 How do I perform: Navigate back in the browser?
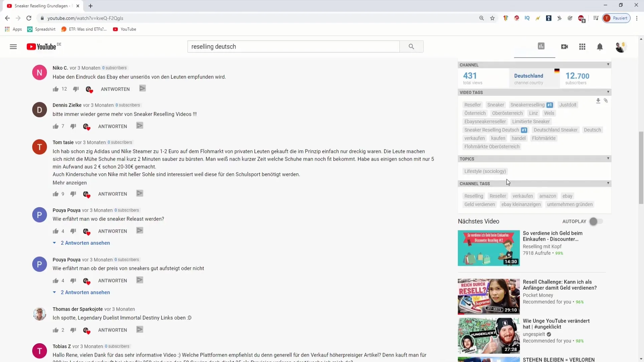tap(7, 18)
